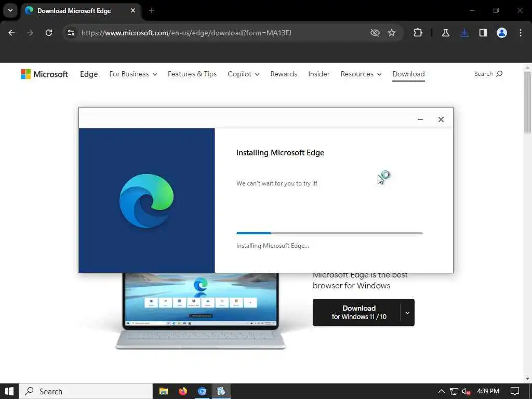The height and width of the screenshot is (399, 532).
Task: Click the muted volume tray icon
Action: point(466,391)
